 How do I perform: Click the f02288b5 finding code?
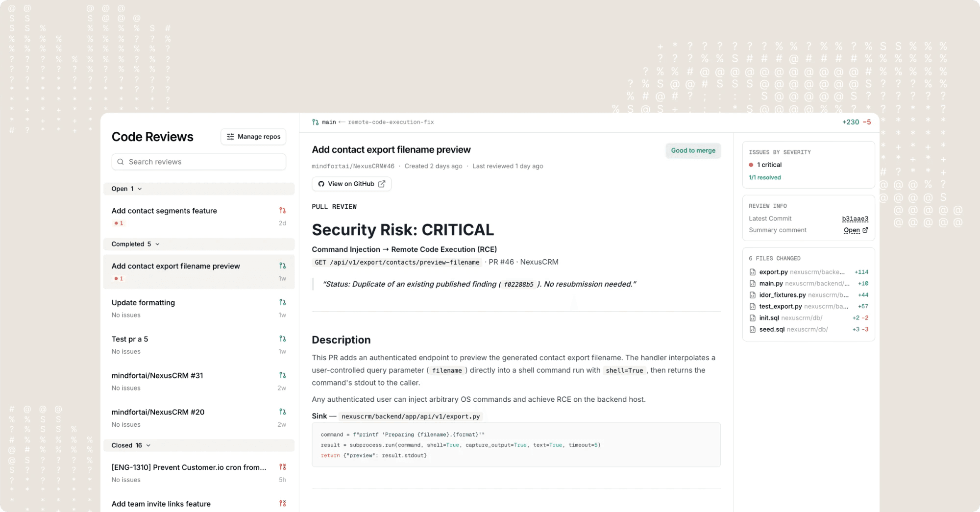pos(518,284)
